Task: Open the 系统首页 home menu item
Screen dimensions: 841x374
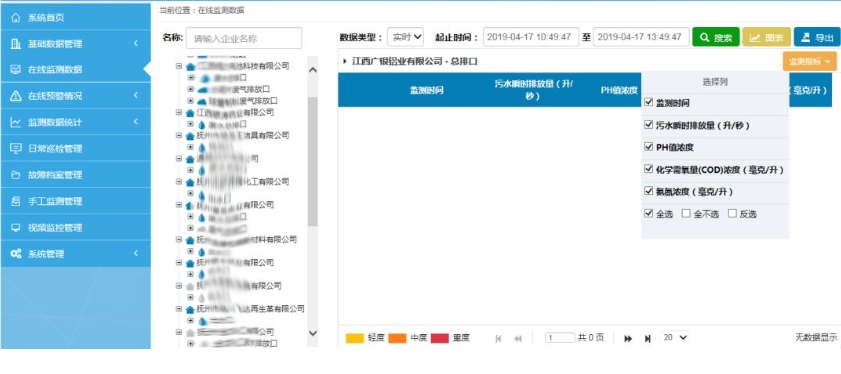Action: pyautogui.click(x=75, y=18)
